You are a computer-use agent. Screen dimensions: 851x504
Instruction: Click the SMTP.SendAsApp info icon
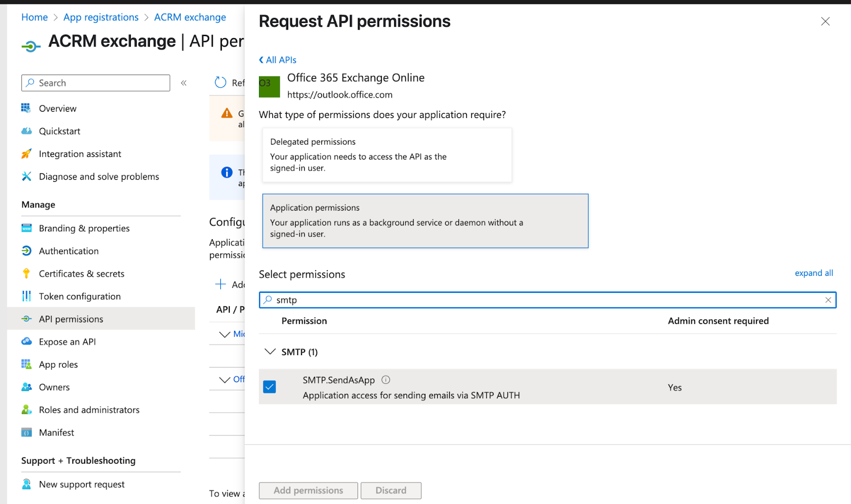pyautogui.click(x=386, y=380)
